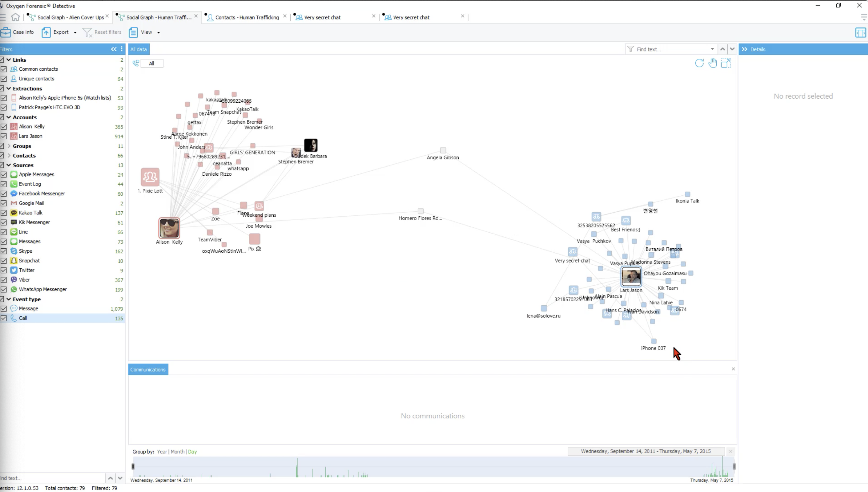Toggle Patrick Payge's HTC EVO 3D checkbox
The image size is (868, 492).
click(x=4, y=108)
